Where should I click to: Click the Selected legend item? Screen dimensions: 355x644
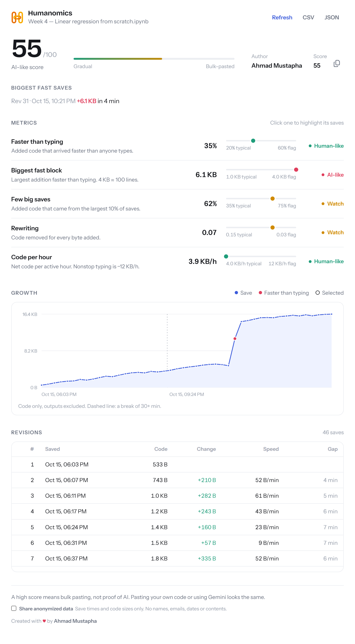pos(330,293)
